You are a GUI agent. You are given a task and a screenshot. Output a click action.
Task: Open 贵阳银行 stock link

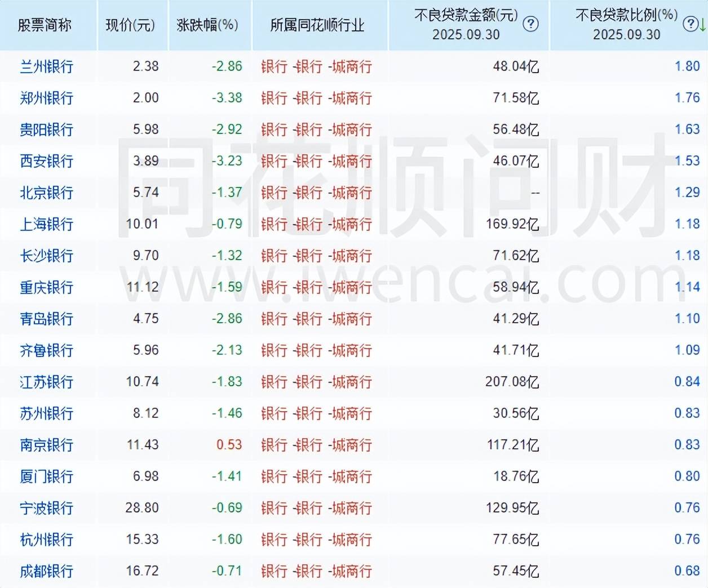pos(47,130)
